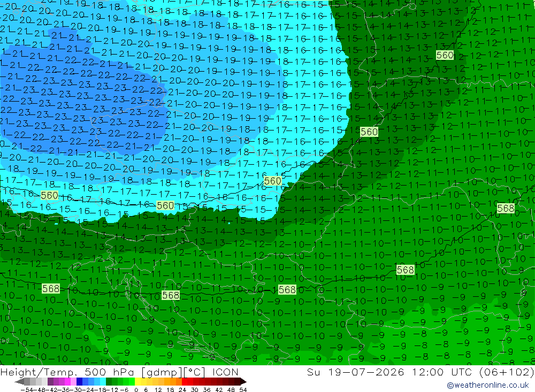535x392 pixels.
Task: Click the 'Su 19-07-2026' date text
Action: click(x=356, y=372)
